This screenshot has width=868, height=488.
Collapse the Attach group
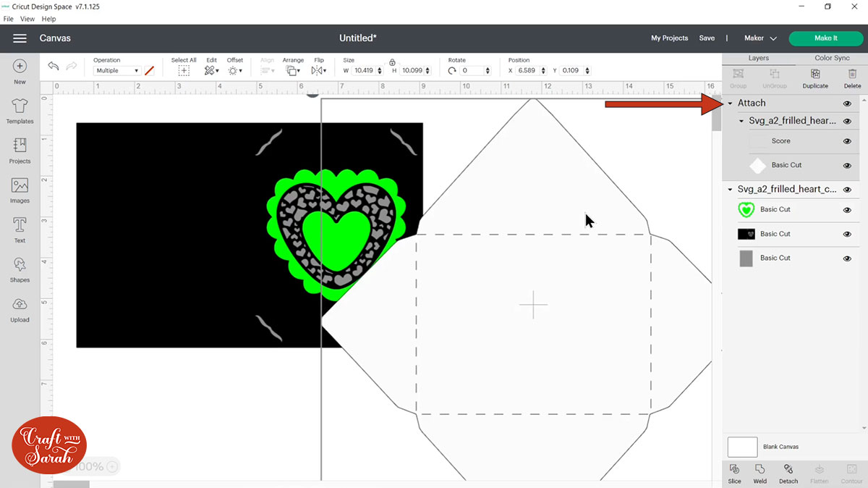(730, 104)
